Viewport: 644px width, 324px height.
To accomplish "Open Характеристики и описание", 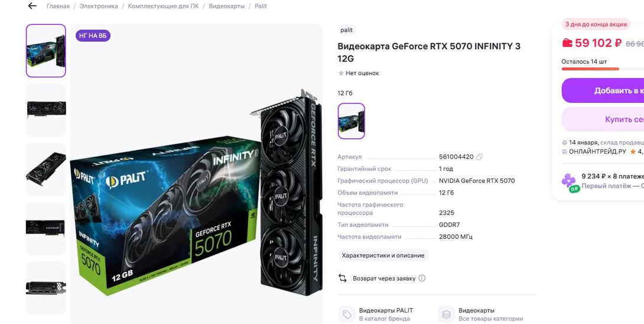I will [383, 255].
